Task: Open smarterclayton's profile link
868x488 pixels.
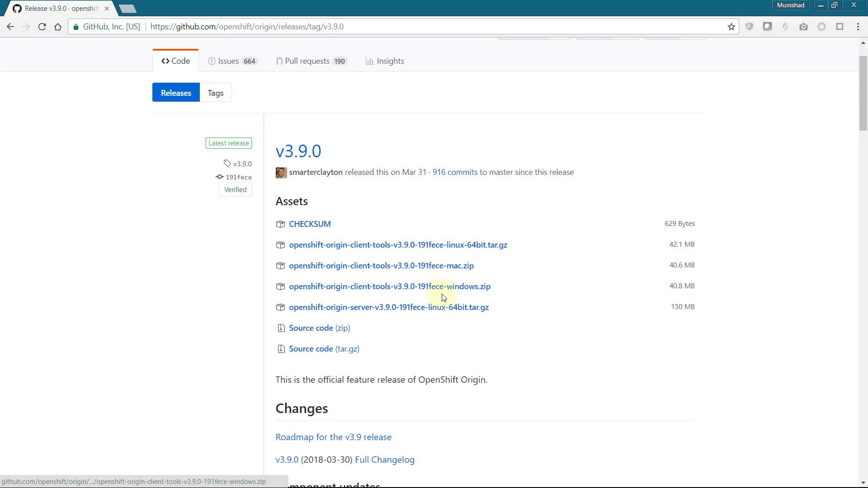Action: click(x=316, y=172)
